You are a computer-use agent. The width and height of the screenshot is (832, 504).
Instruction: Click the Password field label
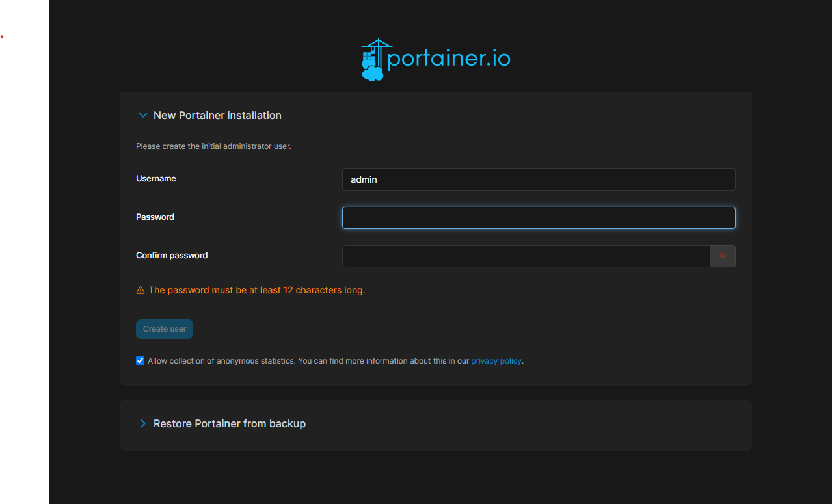point(155,217)
